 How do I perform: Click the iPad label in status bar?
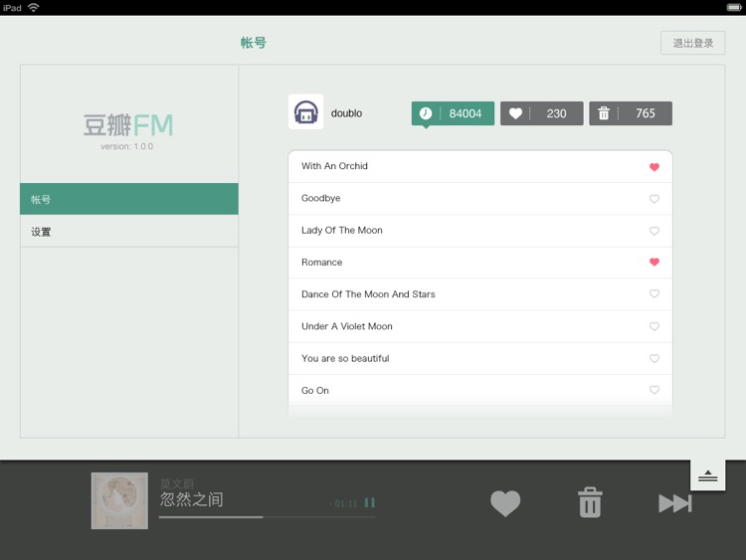point(12,8)
